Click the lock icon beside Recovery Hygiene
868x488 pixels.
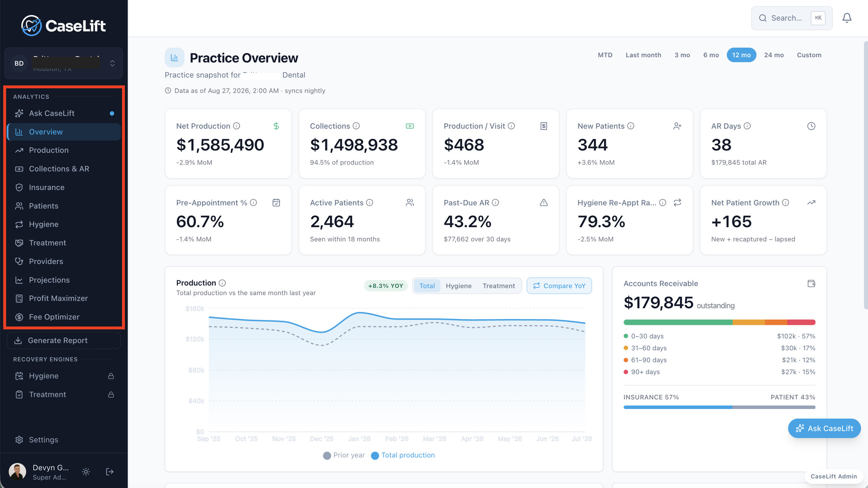click(x=111, y=376)
